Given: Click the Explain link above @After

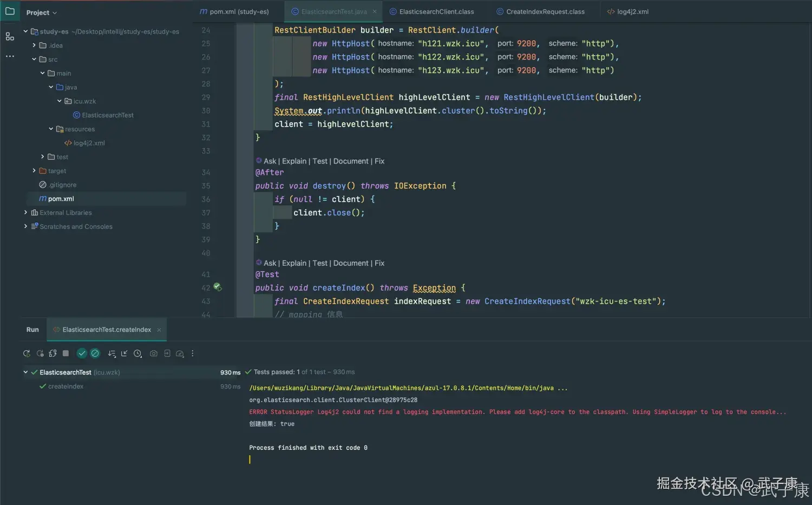Looking at the screenshot, I should click(x=294, y=161).
